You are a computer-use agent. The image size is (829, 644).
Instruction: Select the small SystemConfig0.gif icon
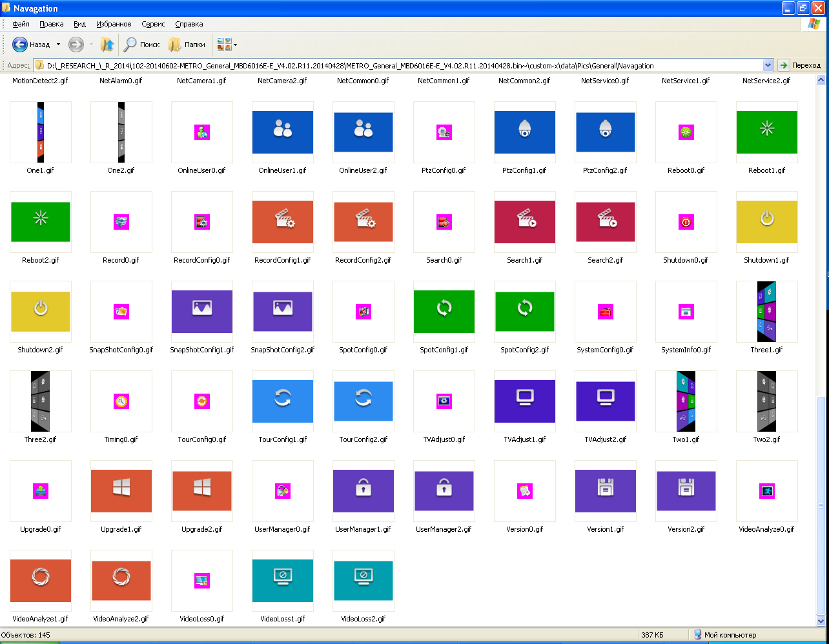(x=605, y=312)
